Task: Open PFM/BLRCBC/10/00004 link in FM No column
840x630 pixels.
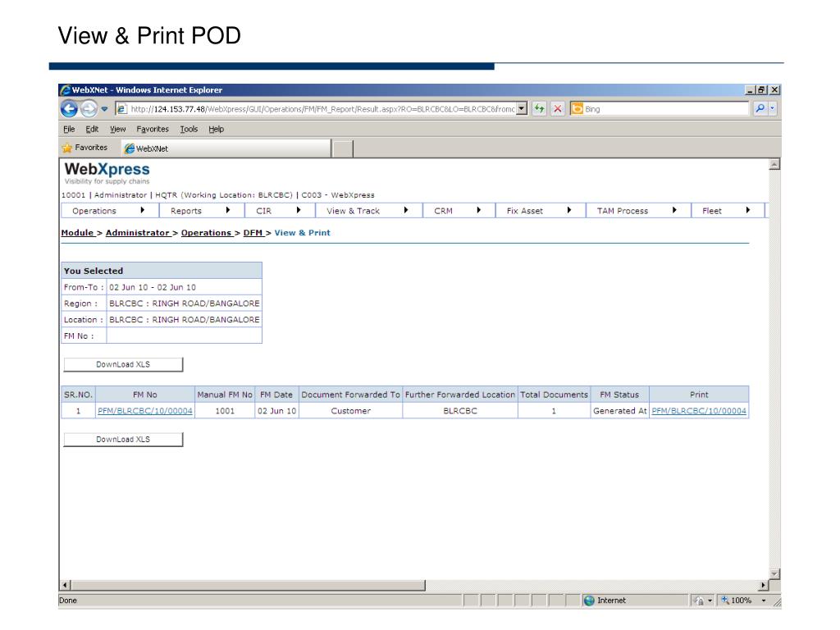Action: pyautogui.click(x=145, y=411)
